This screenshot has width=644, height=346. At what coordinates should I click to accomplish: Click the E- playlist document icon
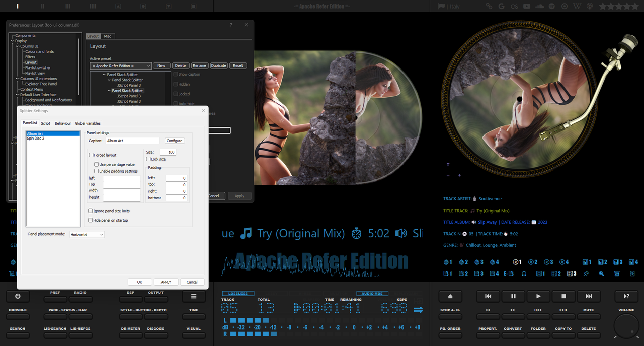tap(509, 274)
